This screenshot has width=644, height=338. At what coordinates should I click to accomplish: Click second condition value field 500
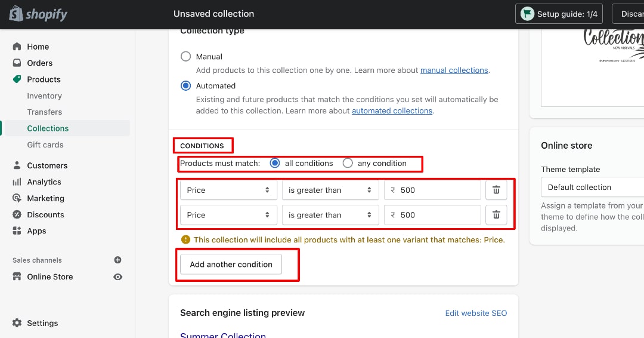pyautogui.click(x=432, y=214)
